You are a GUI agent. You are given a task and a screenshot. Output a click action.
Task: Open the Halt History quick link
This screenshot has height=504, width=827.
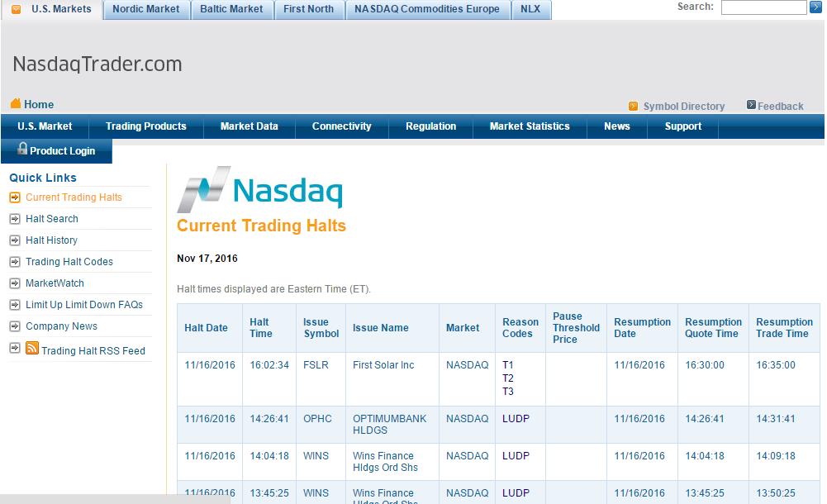[x=52, y=240]
